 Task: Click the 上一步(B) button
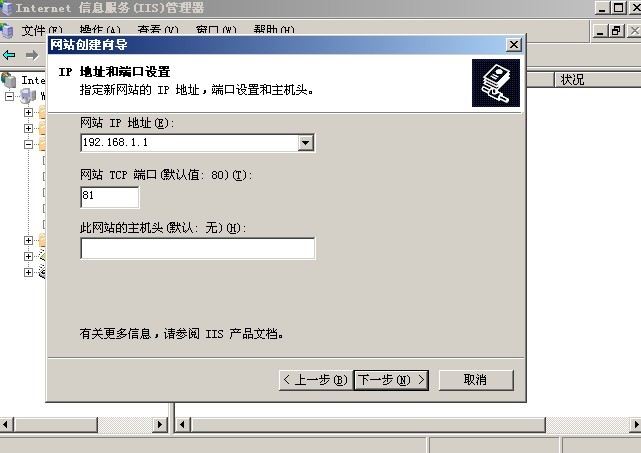tap(316, 380)
